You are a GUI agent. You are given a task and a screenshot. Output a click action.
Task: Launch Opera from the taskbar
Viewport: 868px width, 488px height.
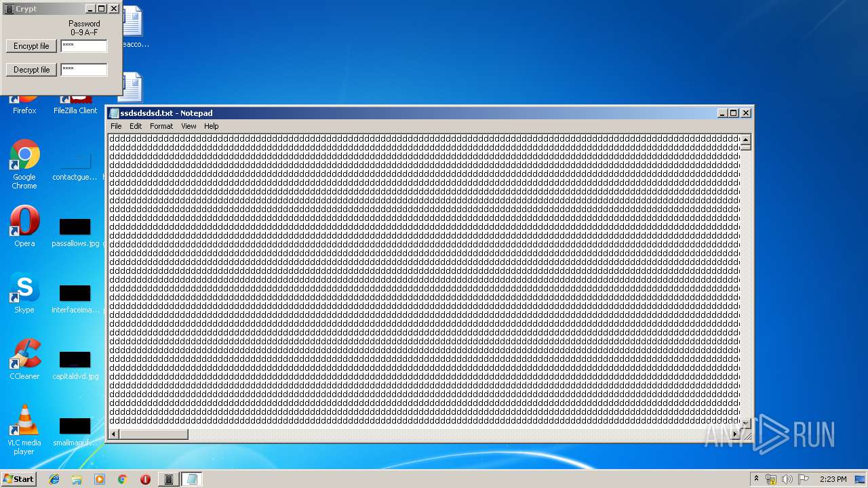pos(145,479)
